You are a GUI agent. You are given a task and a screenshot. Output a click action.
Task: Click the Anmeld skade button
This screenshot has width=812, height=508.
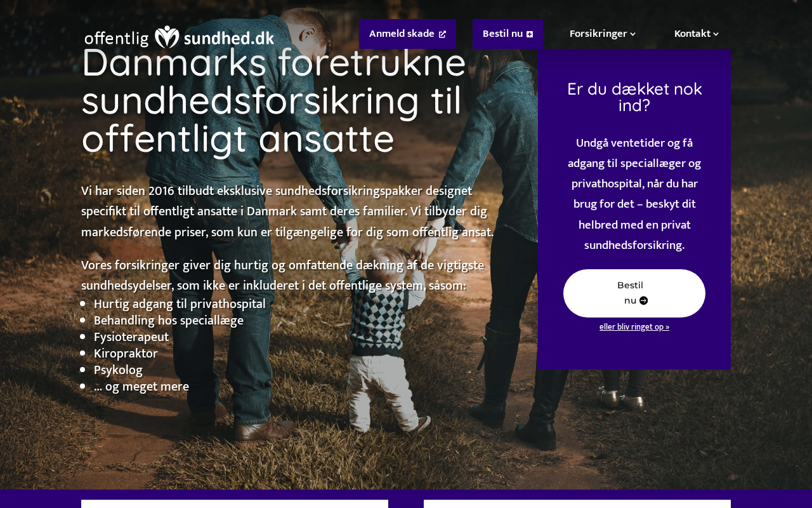[407, 34]
